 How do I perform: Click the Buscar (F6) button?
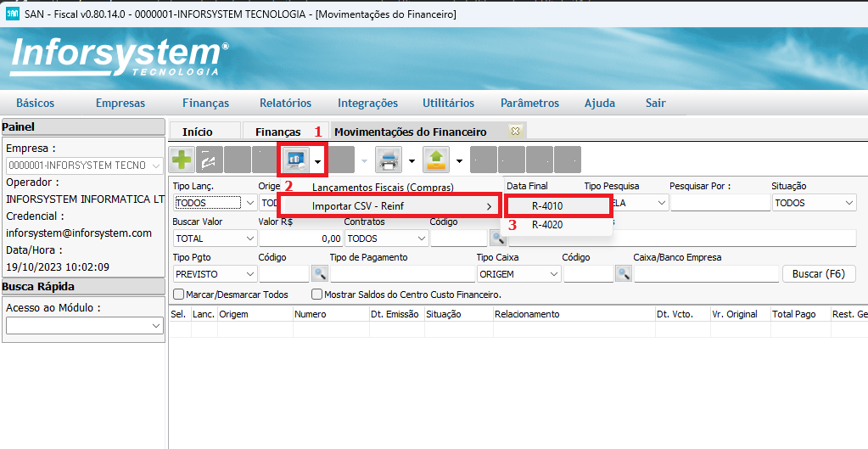click(820, 274)
